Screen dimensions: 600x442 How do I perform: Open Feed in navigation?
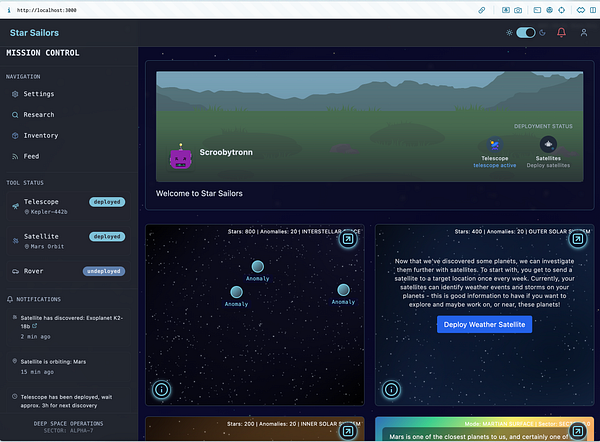(x=31, y=156)
